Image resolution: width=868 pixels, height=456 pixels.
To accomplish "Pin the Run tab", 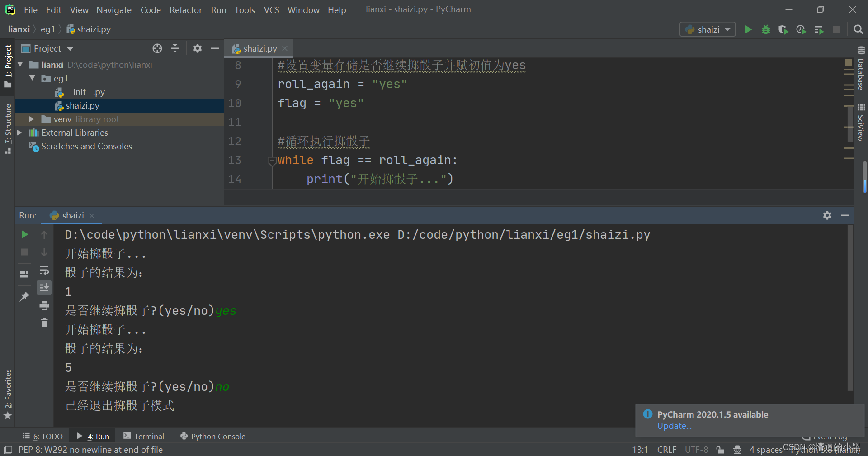I will click(x=25, y=296).
